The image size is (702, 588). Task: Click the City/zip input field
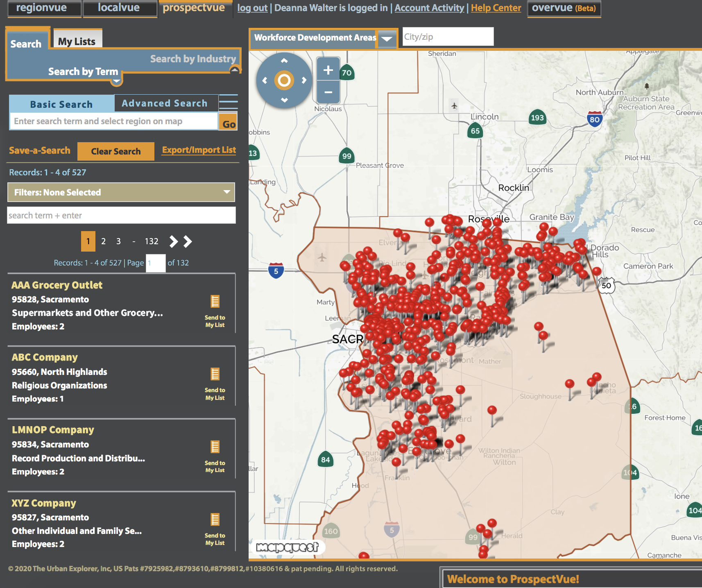[x=448, y=36]
